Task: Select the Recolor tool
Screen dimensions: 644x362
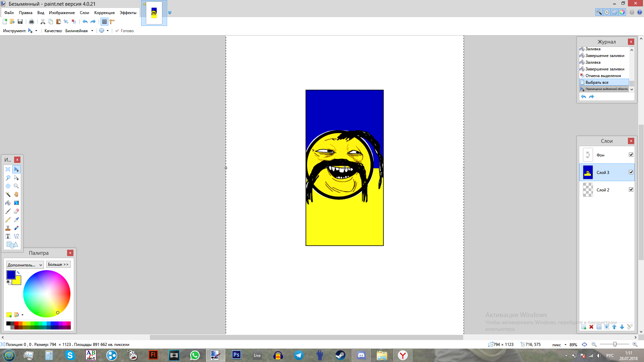Action: pos(16,228)
